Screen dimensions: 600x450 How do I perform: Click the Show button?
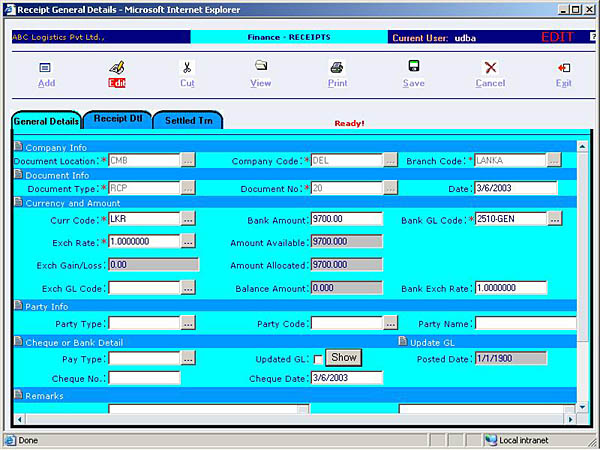click(344, 358)
